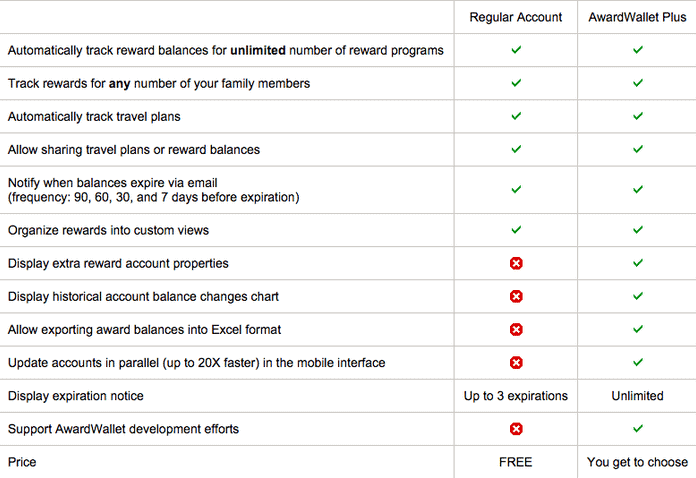This screenshot has height=478, width=696.
Task: Click the 'Unlimited' expiration notice cell
Action: click(637, 396)
